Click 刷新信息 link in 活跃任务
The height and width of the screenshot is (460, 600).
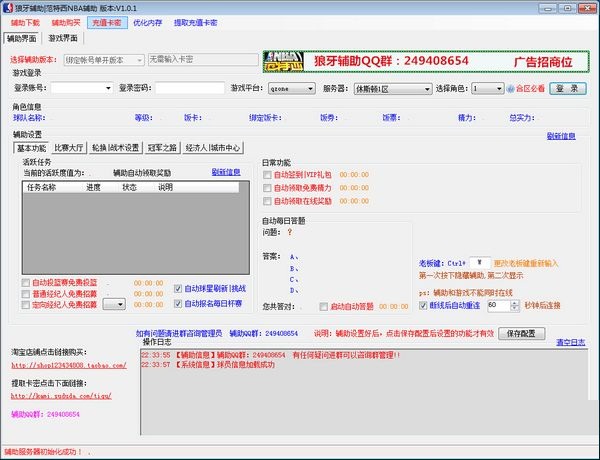click(x=226, y=172)
